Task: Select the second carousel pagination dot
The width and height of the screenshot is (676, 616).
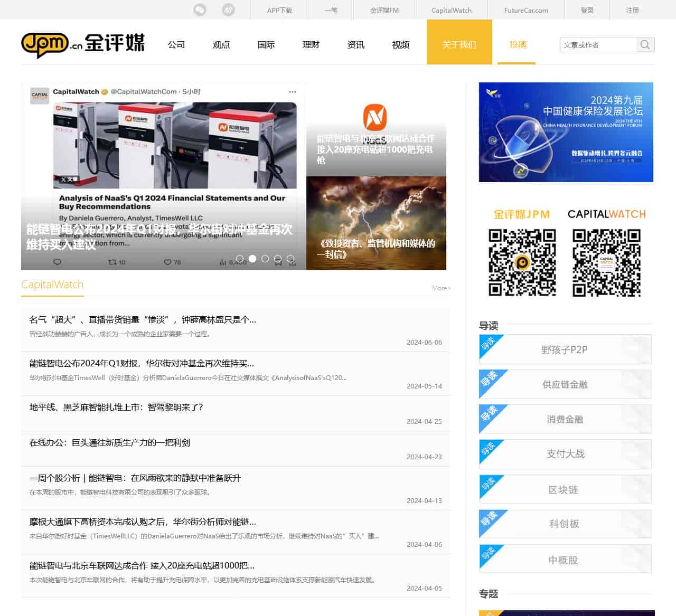Action: (252, 259)
